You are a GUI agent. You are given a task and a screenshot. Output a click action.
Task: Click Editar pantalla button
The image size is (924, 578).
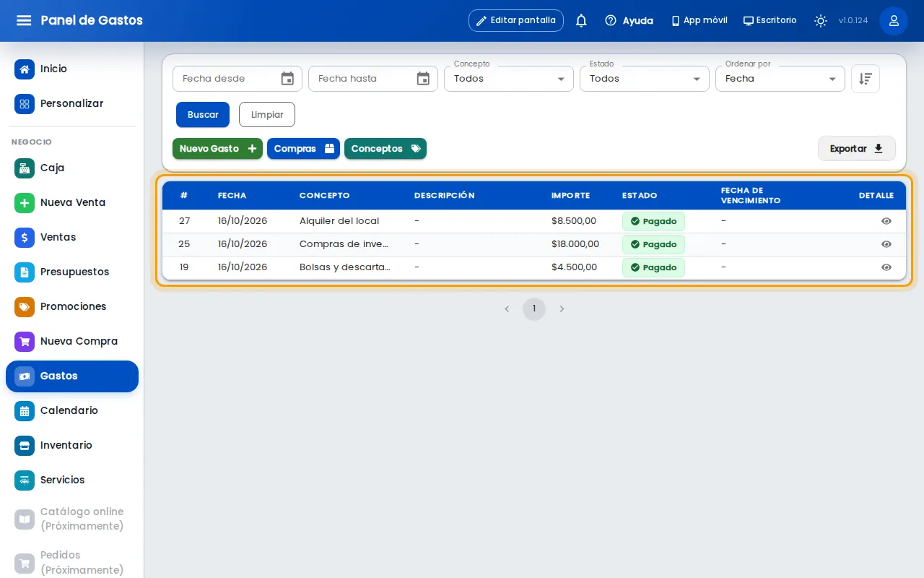point(516,20)
